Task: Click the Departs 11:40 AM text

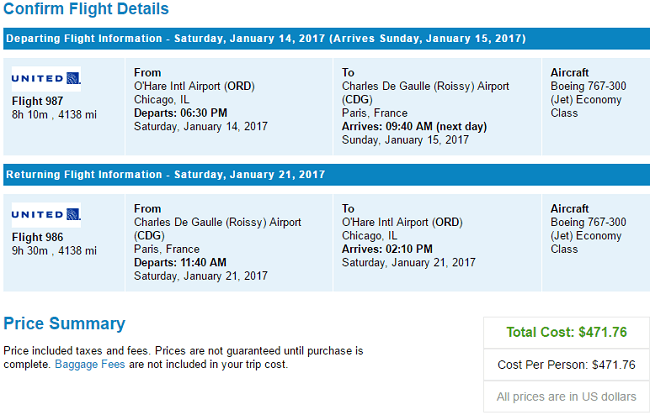Action: click(x=180, y=262)
